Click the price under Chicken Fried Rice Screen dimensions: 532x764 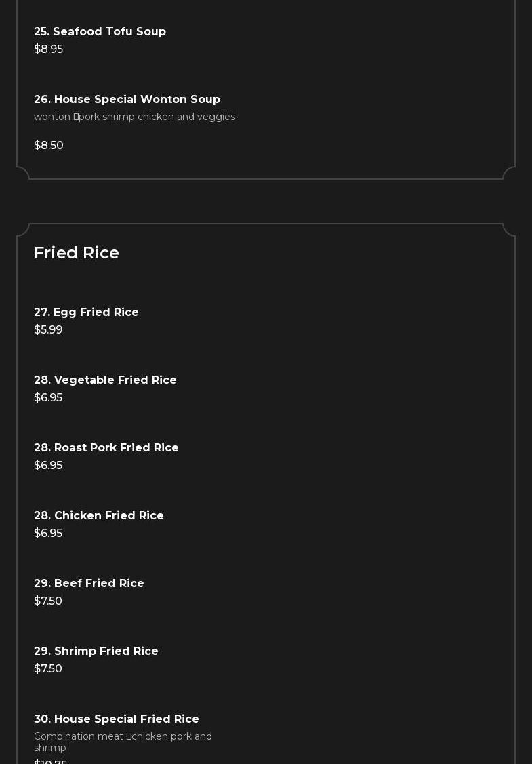(48, 534)
